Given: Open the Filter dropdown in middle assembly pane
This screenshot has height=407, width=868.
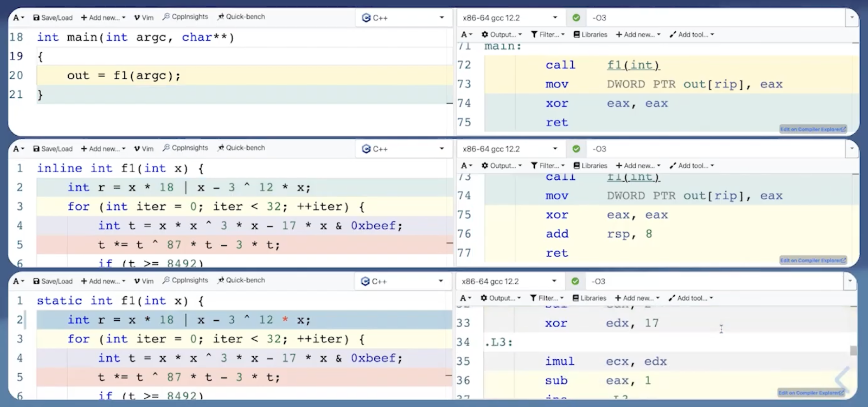Looking at the screenshot, I should (x=547, y=165).
